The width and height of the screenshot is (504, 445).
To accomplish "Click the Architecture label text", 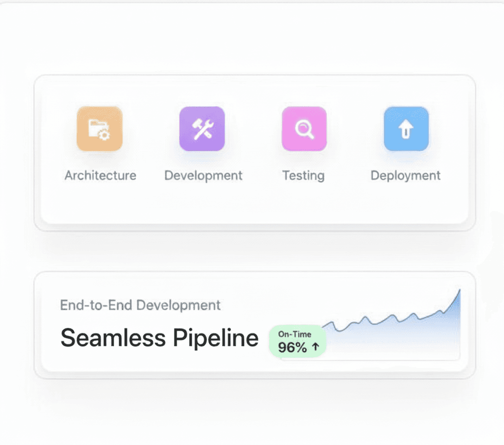I will pos(100,176).
